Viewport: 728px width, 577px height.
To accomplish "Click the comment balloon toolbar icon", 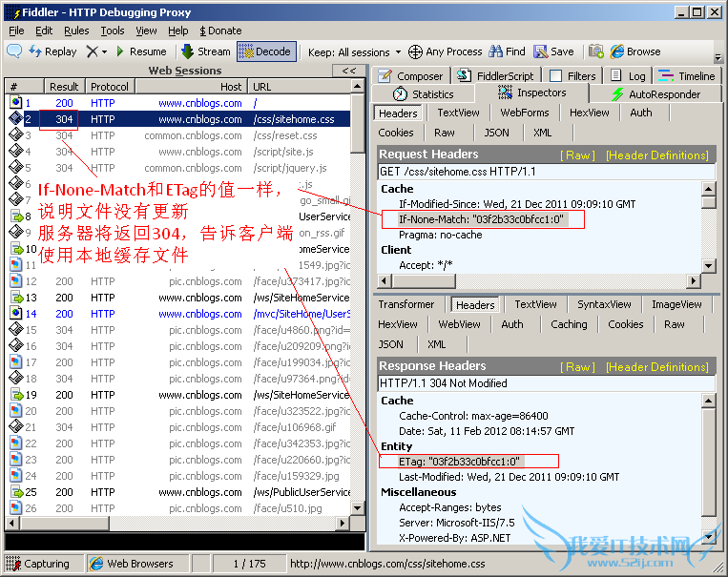I will (x=14, y=52).
